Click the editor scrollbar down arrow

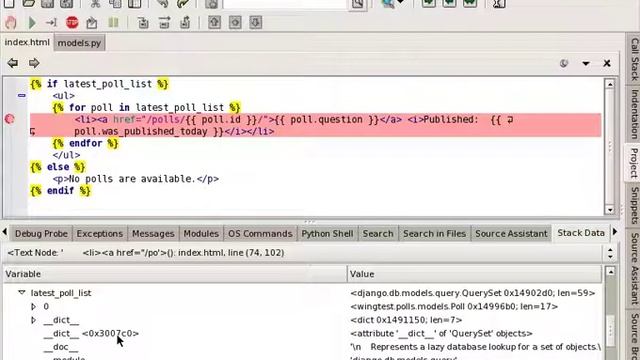coord(609,210)
